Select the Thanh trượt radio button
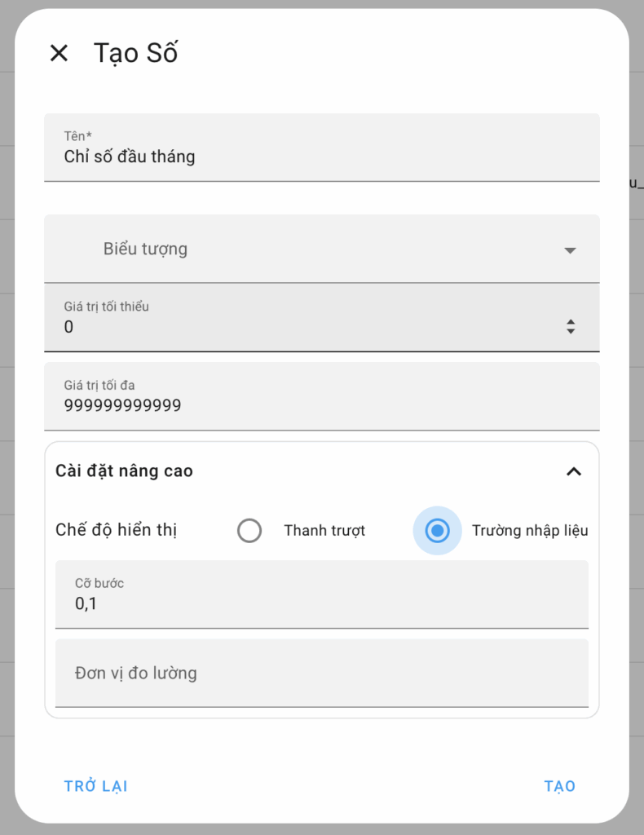 pyautogui.click(x=249, y=530)
